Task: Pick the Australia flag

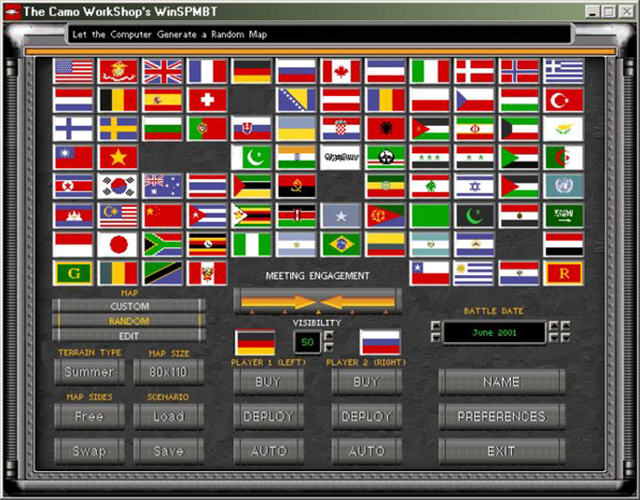Action: [x=162, y=186]
